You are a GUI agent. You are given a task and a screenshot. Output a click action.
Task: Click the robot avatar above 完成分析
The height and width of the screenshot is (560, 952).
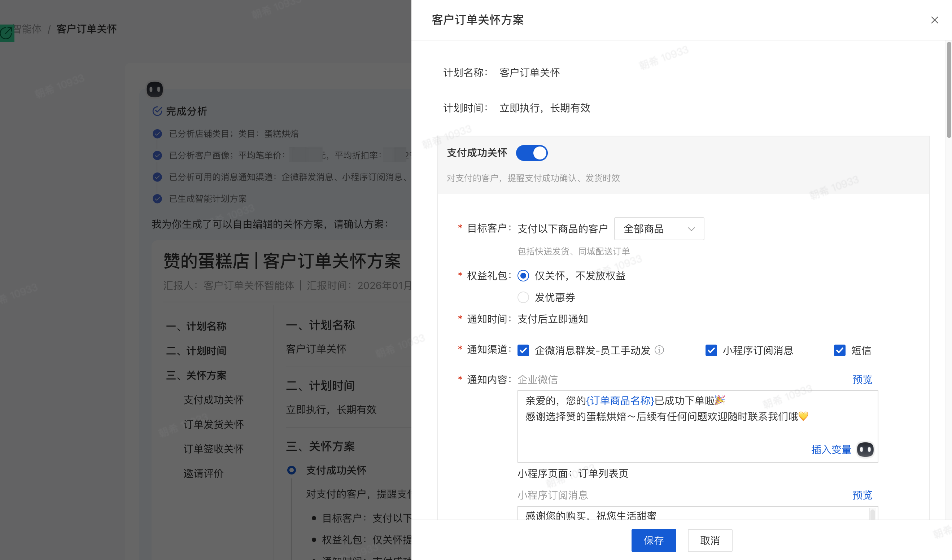coord(154,89)
